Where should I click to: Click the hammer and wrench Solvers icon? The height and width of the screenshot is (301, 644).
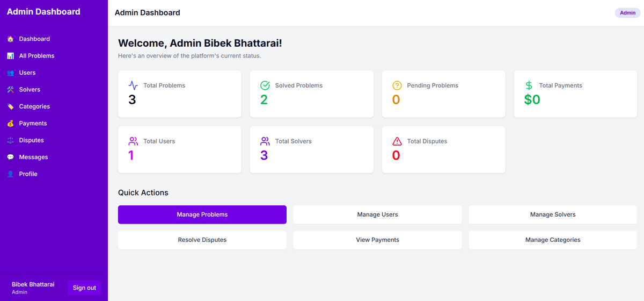pos(10,90)
